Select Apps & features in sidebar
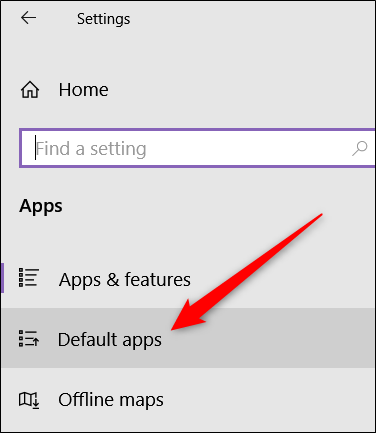Screen dimensions: 376x433 pos(188,278)
